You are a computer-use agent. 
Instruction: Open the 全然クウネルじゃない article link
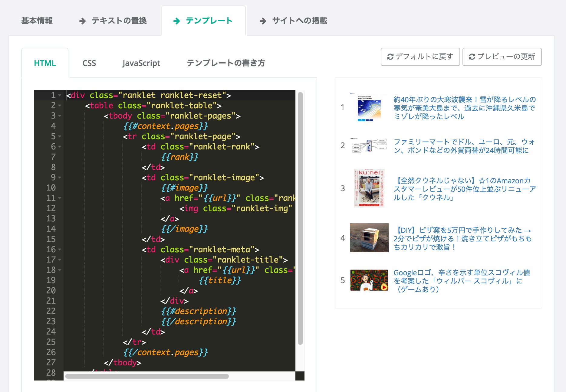pyautogui.click(x=465, y=189)
